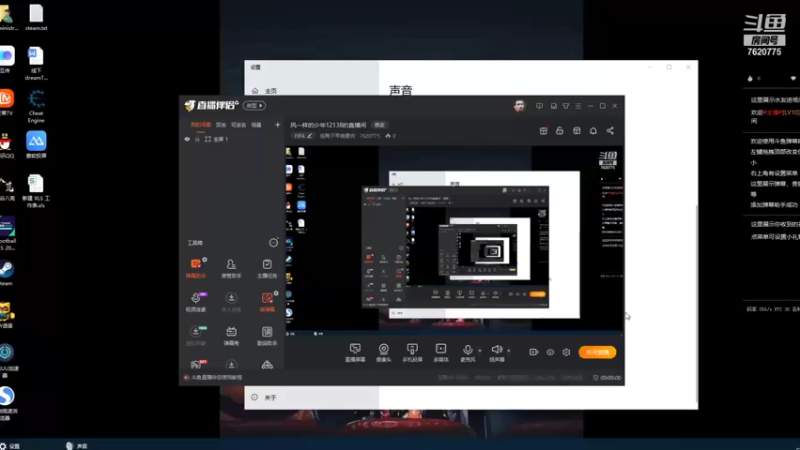
Task: Open the greyed download tool below 房管助手
Action: (x=231, y=302)
